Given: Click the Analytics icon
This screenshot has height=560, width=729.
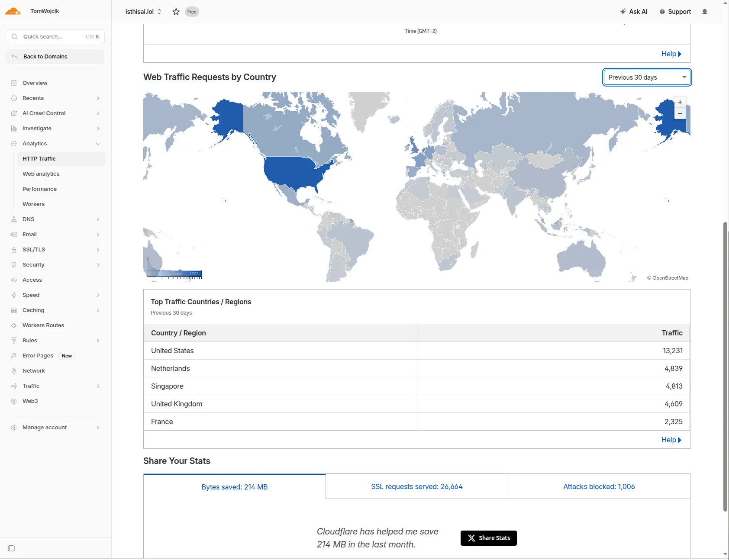Looking at the screenshot, I should click(14, 144).
